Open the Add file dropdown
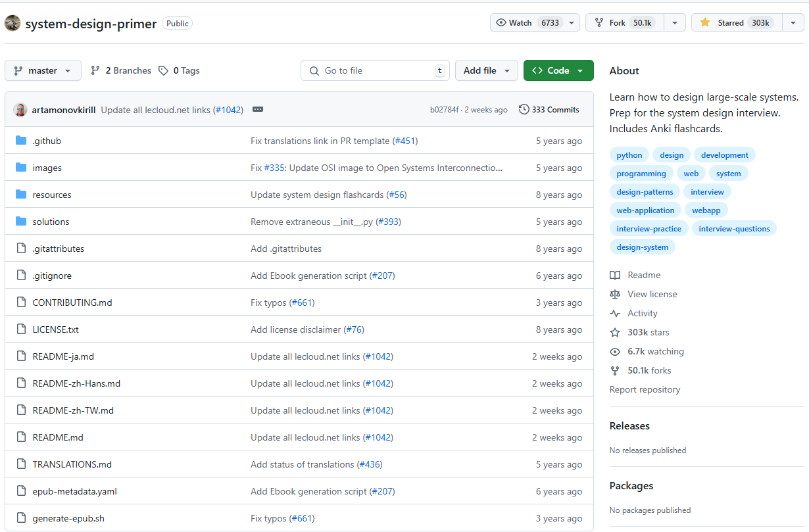 (486, 70)
